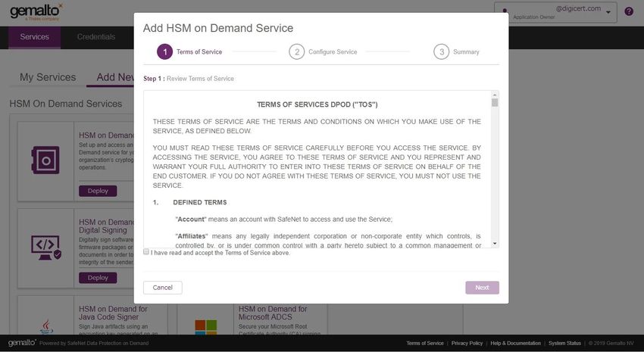This screenshot has width=644, height=352.
Task: Click the Cancel button in dialog
Action: [163, 288]
